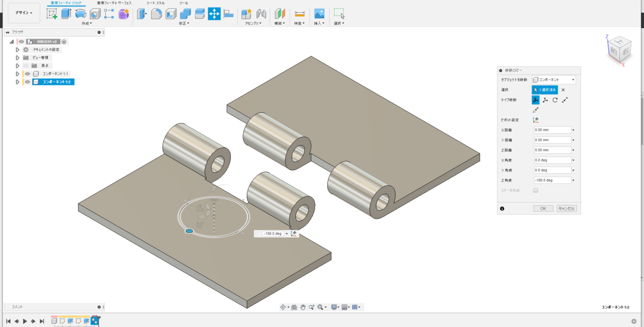Collapse the HINGE01 v2 root node
Image resolution: width=644 pixels, height=327 pixels.
tap(11, 41)
